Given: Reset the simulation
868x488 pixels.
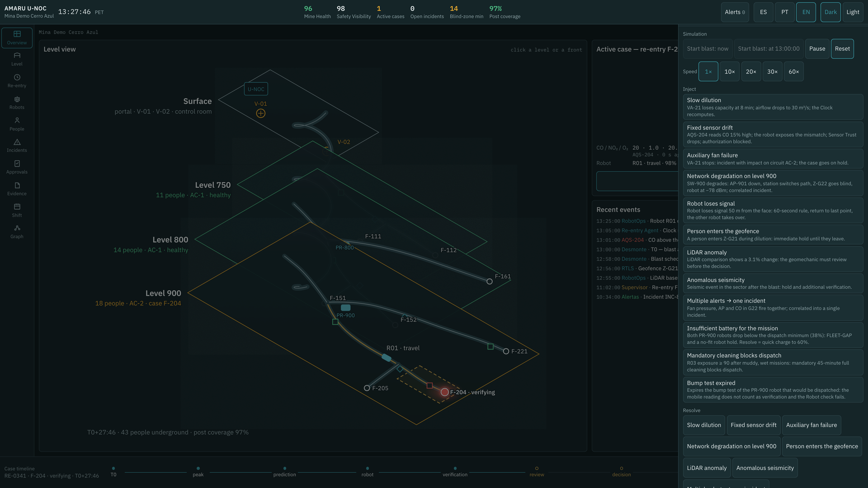Looking at the screenshot, I should [842, 49].
